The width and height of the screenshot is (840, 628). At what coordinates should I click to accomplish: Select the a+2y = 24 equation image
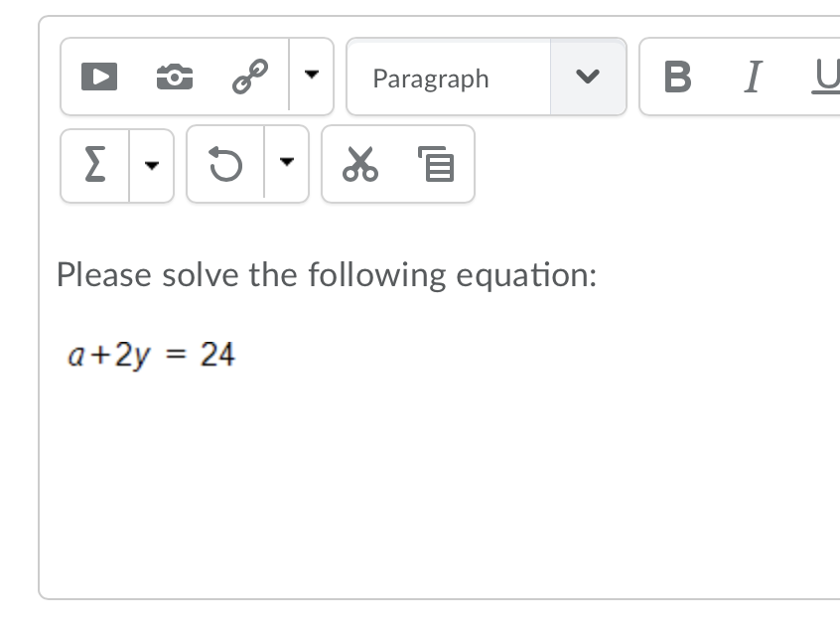(151, 354)
